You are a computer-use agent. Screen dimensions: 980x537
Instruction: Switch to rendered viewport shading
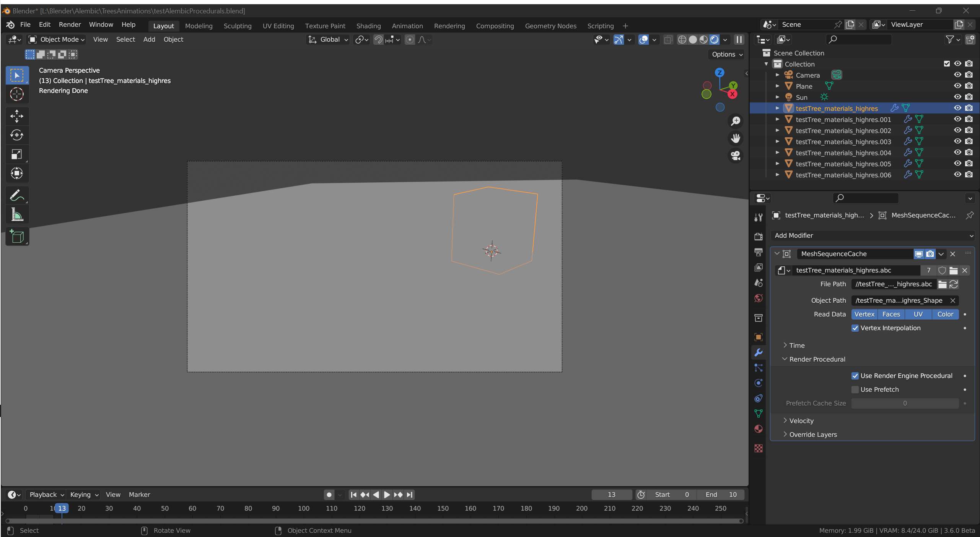pos(714,39)
